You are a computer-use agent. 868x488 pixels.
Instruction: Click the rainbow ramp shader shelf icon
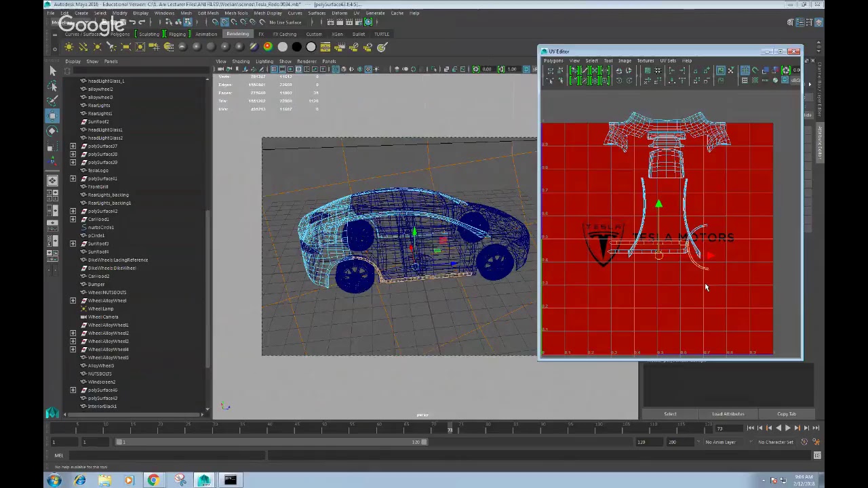point(268,47)
